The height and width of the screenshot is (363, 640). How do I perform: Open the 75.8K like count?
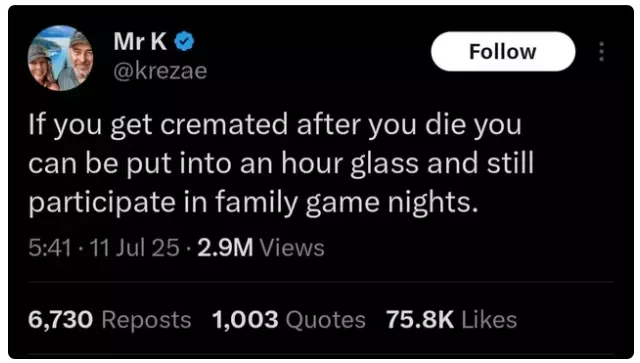[x=420, y=319]
